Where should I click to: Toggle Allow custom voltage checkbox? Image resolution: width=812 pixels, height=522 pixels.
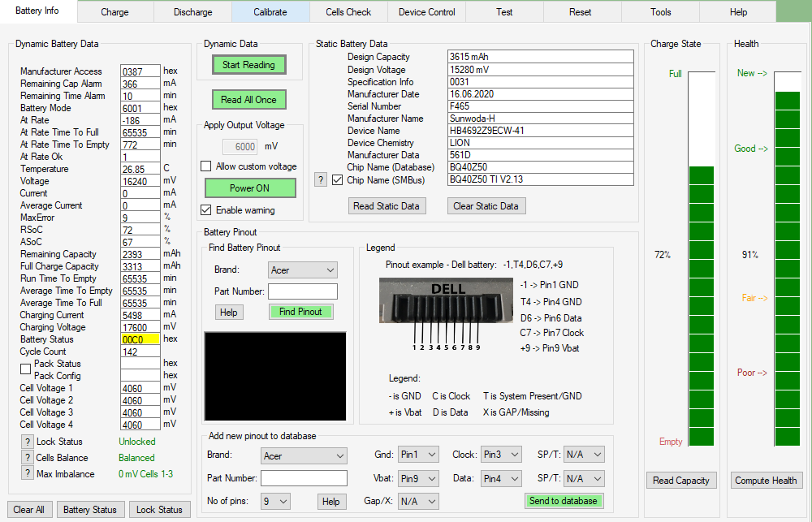206,166
